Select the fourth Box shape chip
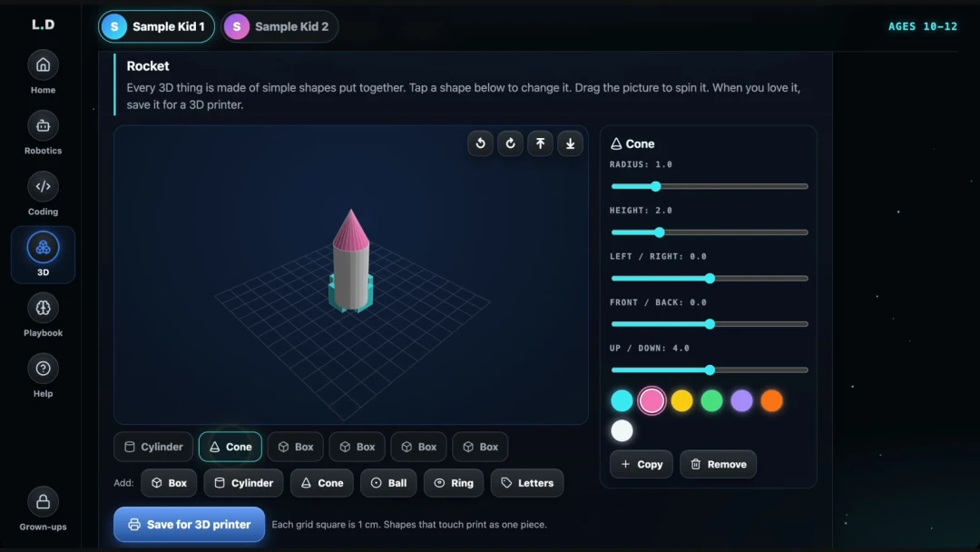The height and width of the screenshot is (552, 980). (x=481, y=447)
